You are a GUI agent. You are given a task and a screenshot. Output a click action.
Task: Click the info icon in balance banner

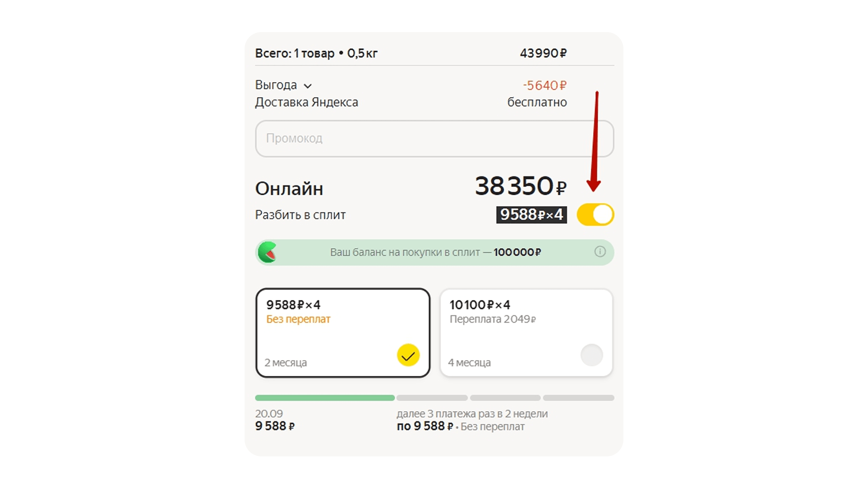(599, 252)
